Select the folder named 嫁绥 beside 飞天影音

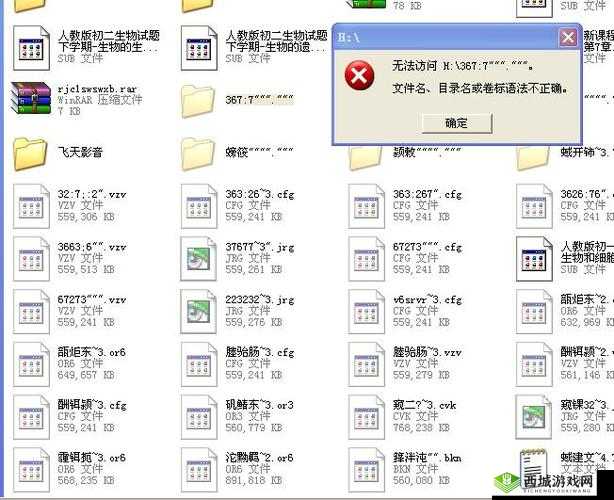click(199, 153)
